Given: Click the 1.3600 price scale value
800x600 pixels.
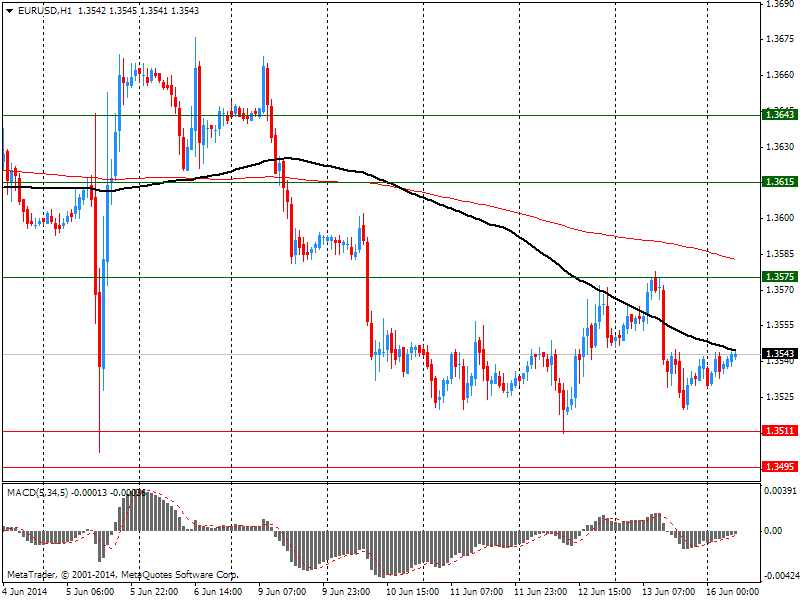Looking at the screenshot, I should [x=780, y=218].
